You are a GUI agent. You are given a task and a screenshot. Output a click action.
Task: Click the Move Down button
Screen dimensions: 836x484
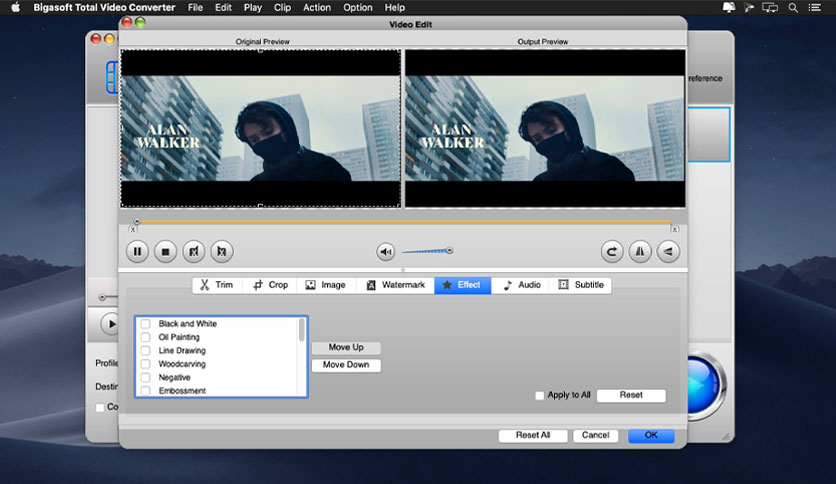coord(346,365)
